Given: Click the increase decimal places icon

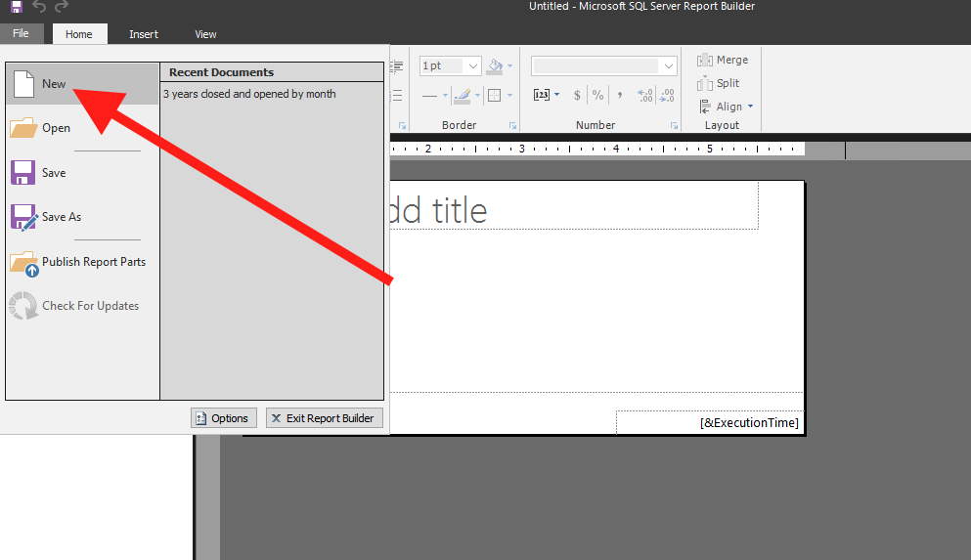Looking at the screenshot, I should click(645, 95).
